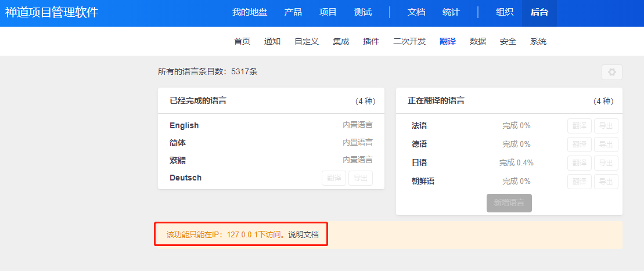The image size is (644, 271).
Task: Switch to 数据 sub-tab
Action: click(478, 41)
